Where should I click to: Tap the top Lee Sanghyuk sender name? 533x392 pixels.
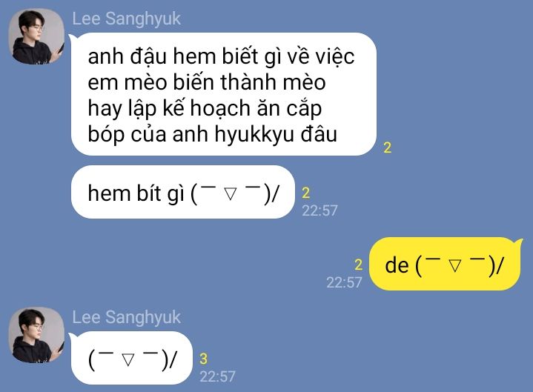[126, 19]
